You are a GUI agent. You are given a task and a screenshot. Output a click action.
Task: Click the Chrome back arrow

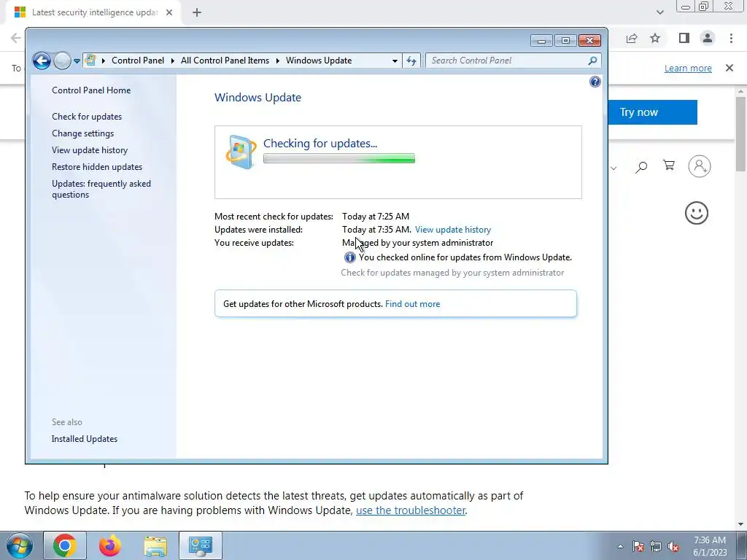click(x=15, y=38)
